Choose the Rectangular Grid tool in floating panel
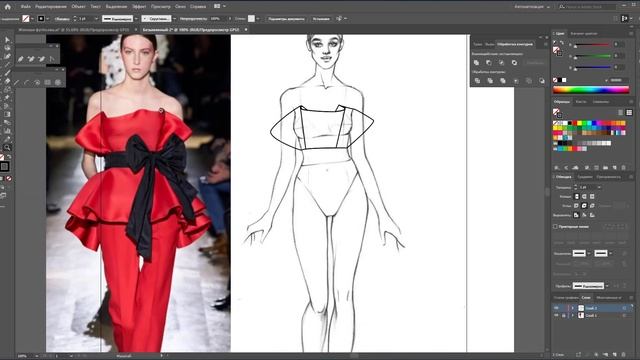Screen dimensions: 640x360 (x=47, y=82)
